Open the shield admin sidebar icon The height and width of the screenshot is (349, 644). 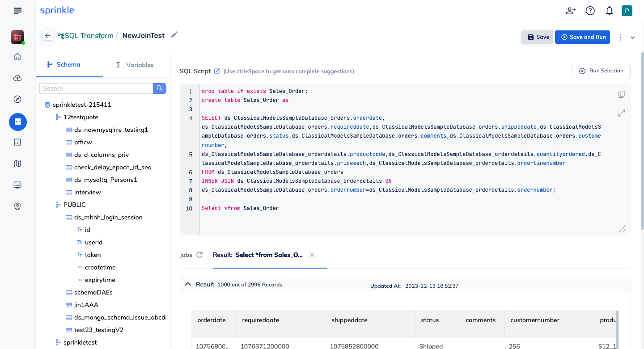[x=17, y=206]
